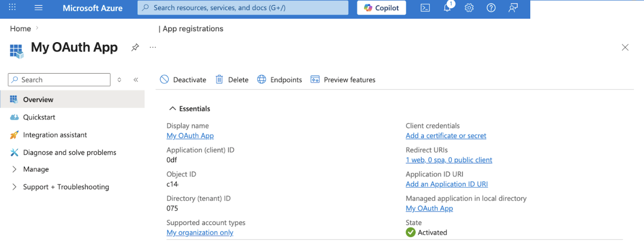This screenshot has width=644, height=247.
Task: Collapse the Essentials section
Action: coord(190,109)
